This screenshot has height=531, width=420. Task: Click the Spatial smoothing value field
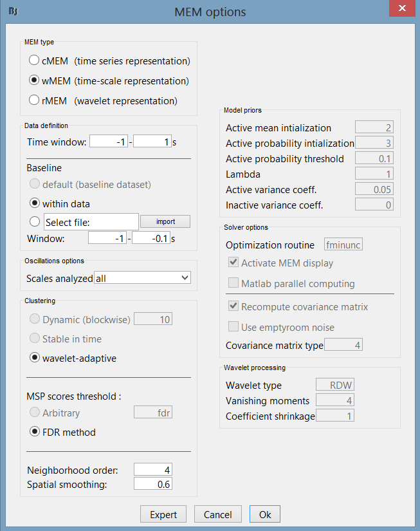tap(152, 484)
